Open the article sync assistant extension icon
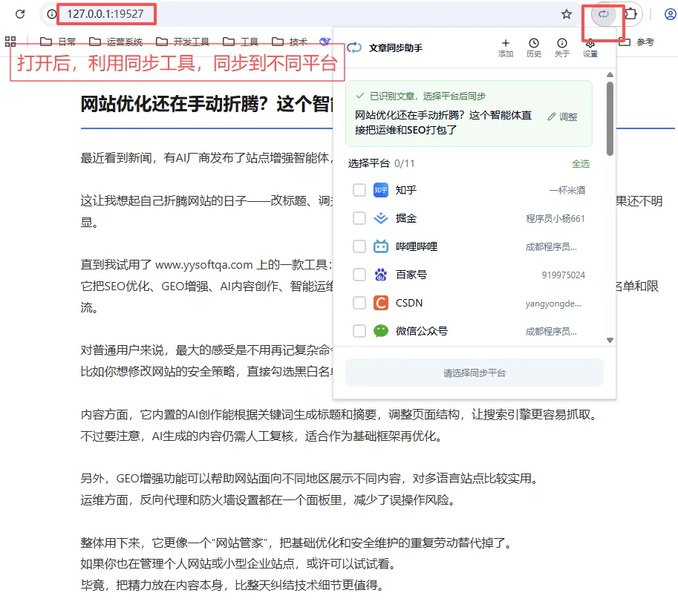The width and height of the screenshot is (678, 616). point(603,14)
